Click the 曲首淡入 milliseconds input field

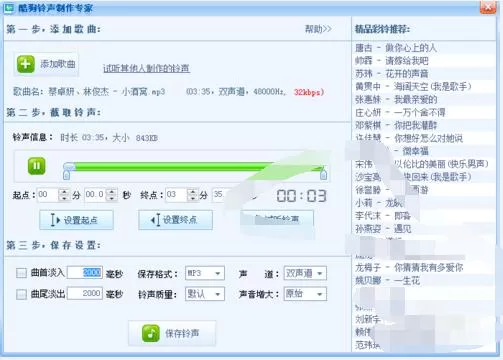pyautogui.click(x=85, y=273)
